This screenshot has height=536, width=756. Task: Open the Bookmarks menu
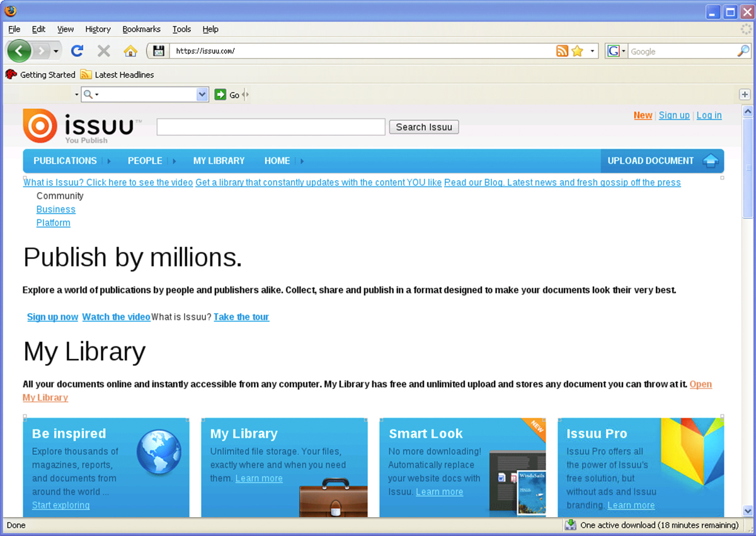[141, 29]
